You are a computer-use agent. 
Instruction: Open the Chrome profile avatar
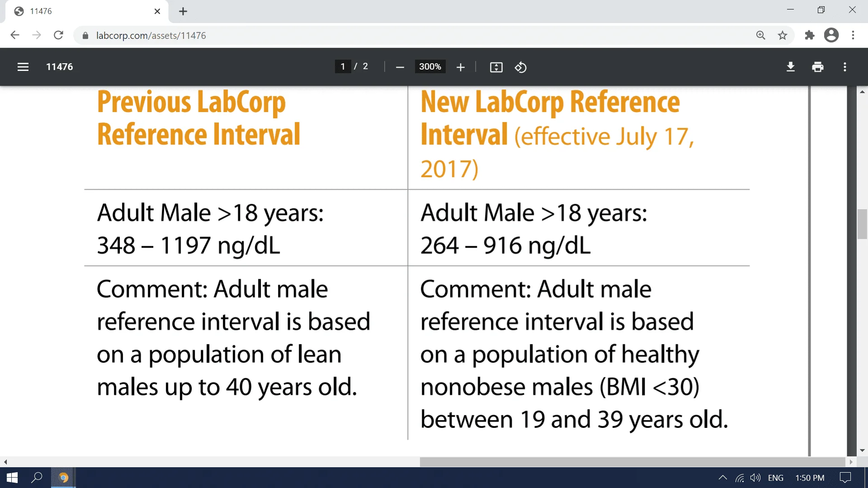831,35
